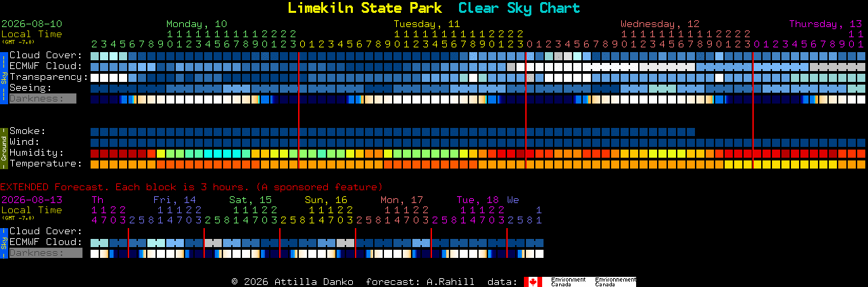Screen dimensions: 868x287
Task: Click the Smoke row label
Action: [28, 131]
